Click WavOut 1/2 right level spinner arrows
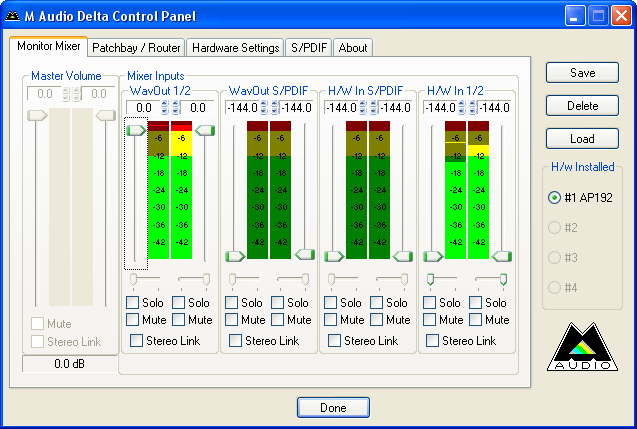The height and width of the screenshot is (429, 637). coord(176,108)
